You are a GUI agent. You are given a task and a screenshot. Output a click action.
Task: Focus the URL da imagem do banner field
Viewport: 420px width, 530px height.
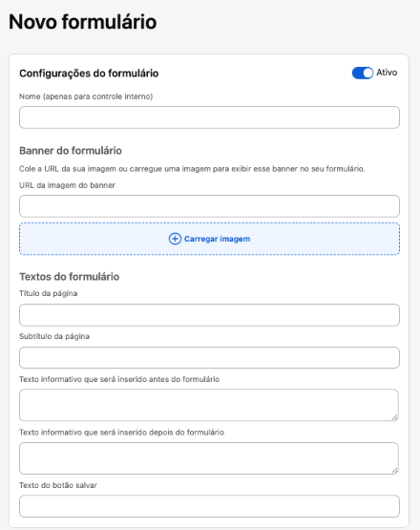pyautogui.click(x=209, y=206)
